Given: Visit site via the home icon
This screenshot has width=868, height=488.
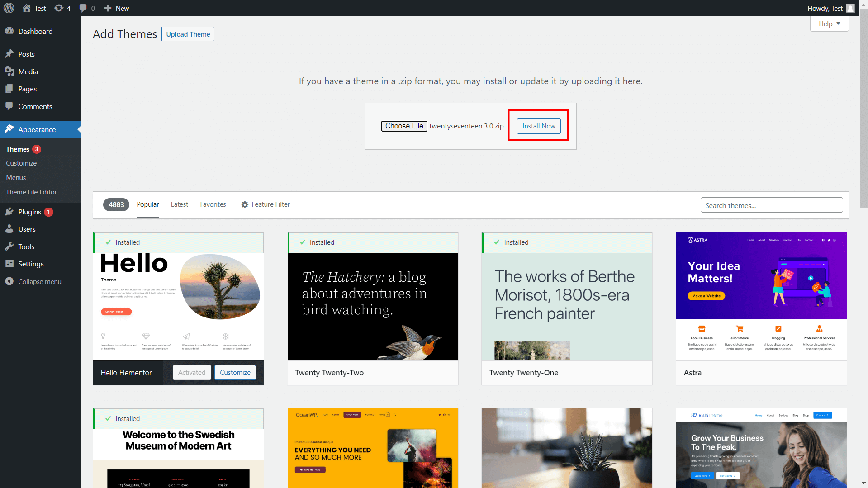Looking at the screenshot, I should pos(27,8).
